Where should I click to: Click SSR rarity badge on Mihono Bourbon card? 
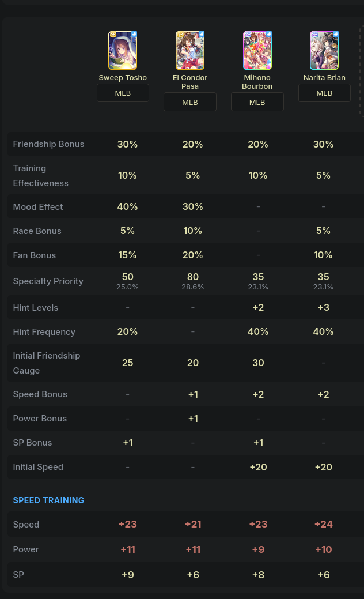tap(248, 35)
